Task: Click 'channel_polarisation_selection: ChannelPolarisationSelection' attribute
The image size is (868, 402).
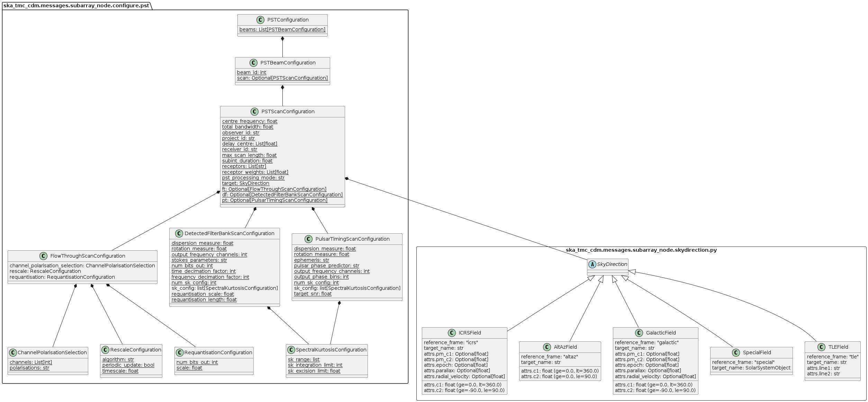Action: [x=82, y=266]
